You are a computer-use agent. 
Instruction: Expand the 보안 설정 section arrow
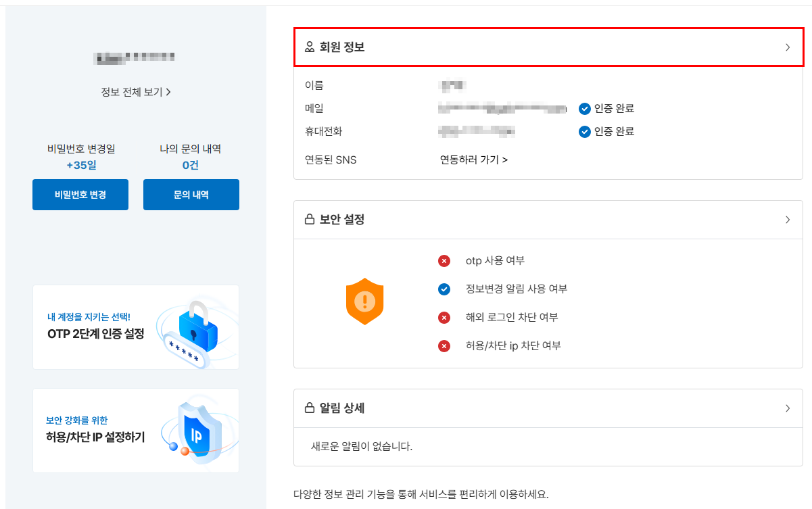[x=788, y=220]
